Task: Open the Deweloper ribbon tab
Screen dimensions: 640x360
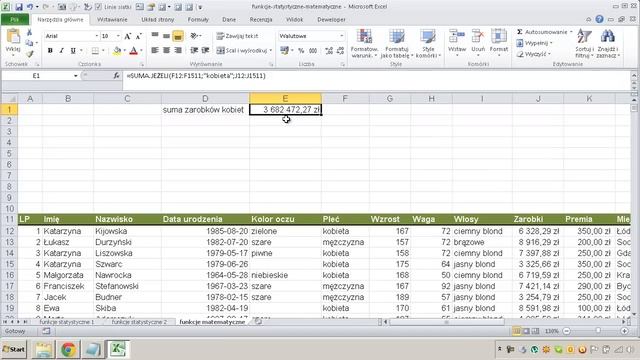Action: [331, 20]
